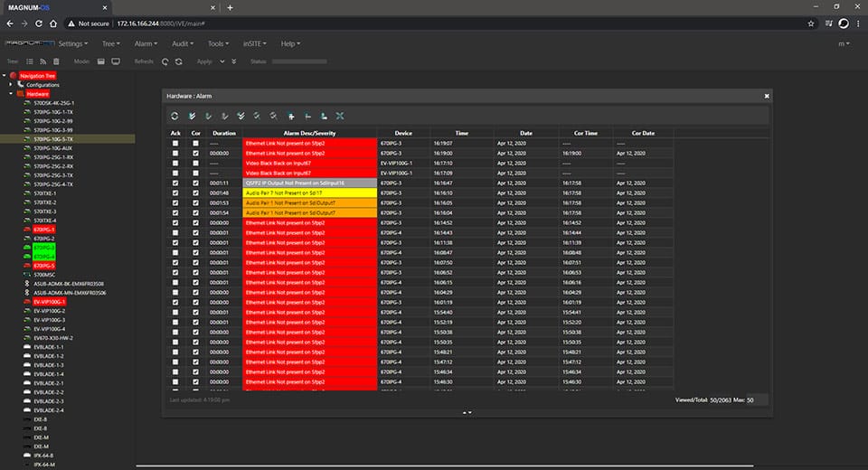Click the feed icon next to Tree
868x470 pixels.
pyautogui.click(x=43, y=61)
